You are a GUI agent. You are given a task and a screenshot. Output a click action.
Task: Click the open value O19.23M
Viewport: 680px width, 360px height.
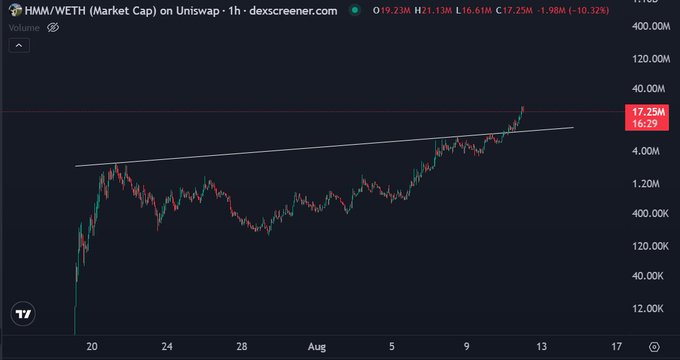pos(392,10)
